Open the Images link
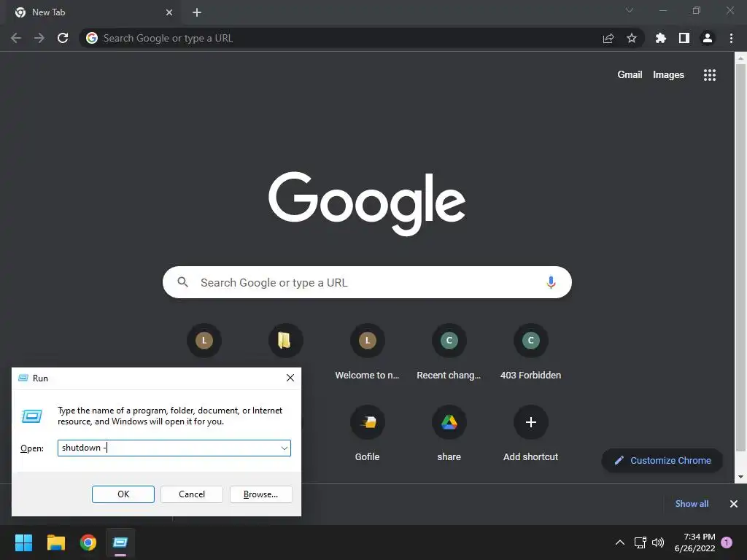Image resolution: width=747 pixels, height=560 pixels. coord(668,75)
